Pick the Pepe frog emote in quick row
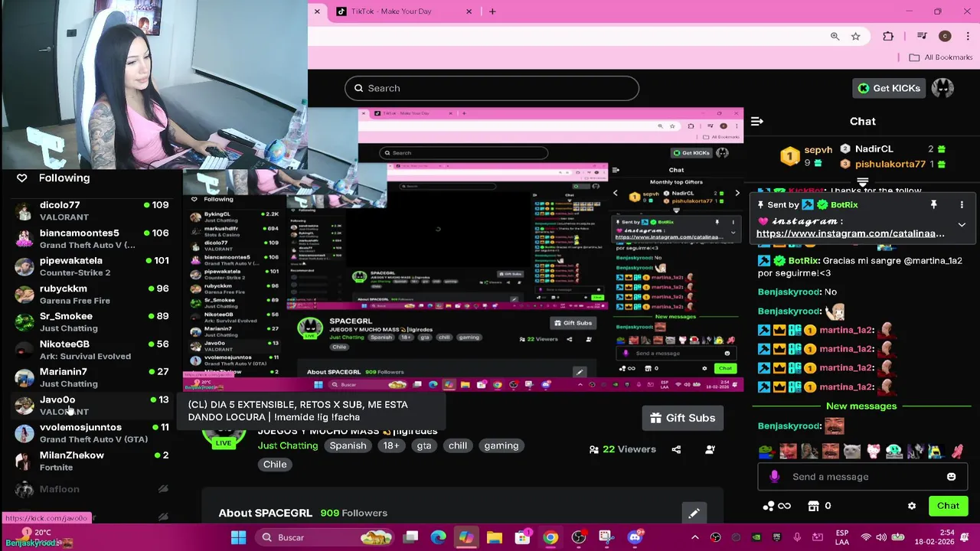 (766, 452)
